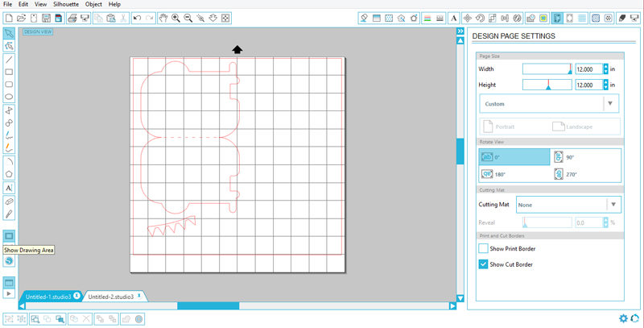Image resolution: width=644 pixels, height=328 pixels.
Task: Click the Save document icon
Action: [x=47, y=18]
